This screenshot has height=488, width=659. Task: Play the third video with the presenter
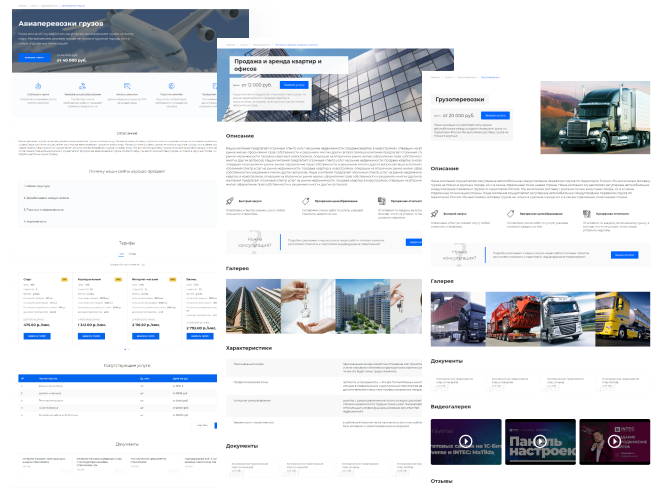tap(614, 441)
